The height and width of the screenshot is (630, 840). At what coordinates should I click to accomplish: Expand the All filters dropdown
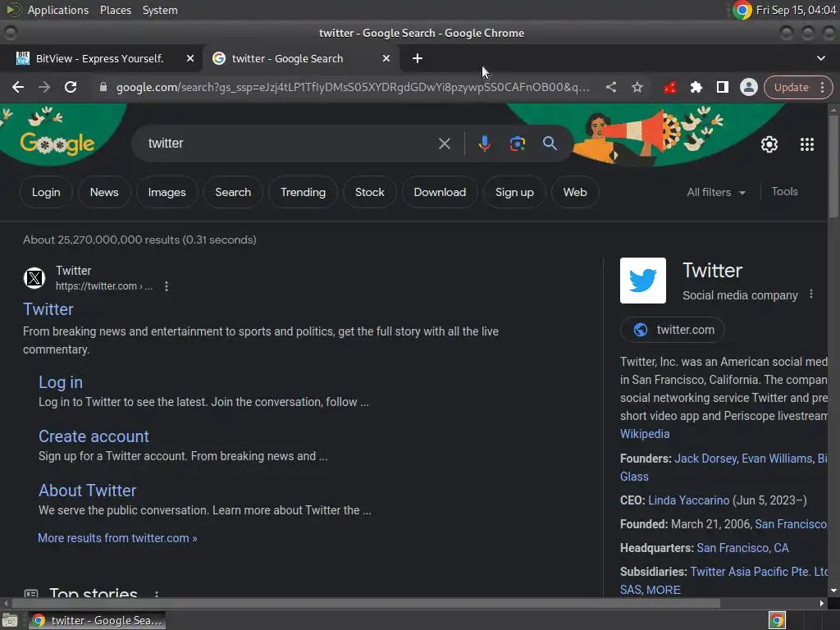pyautogui.click(x=716, y=192)
